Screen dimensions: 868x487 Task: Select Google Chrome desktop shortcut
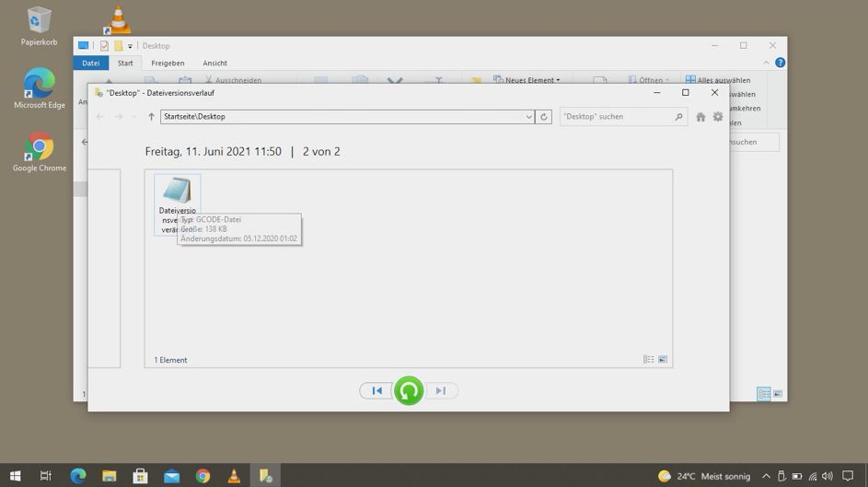[40, 152]
